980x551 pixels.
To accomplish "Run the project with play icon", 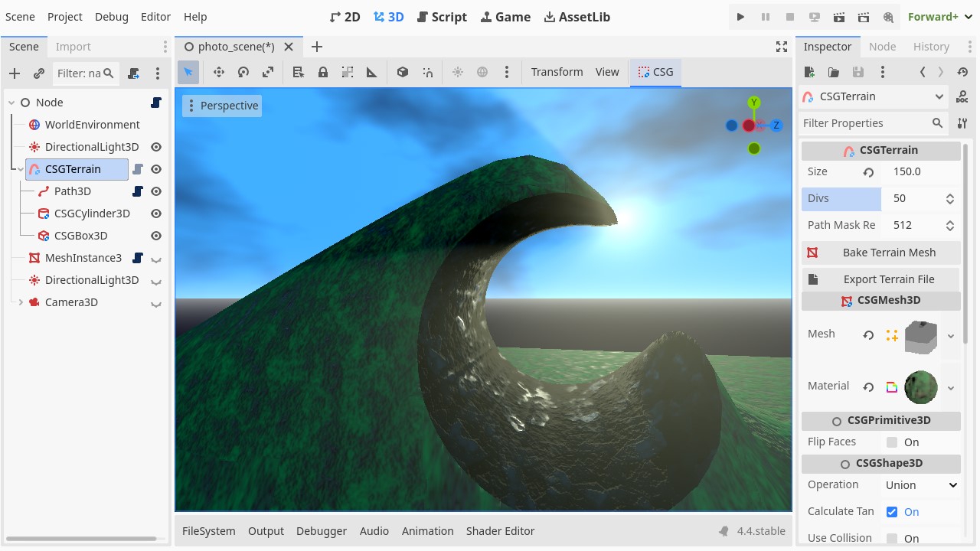I will pyautogui.click(x=740, y=17).
